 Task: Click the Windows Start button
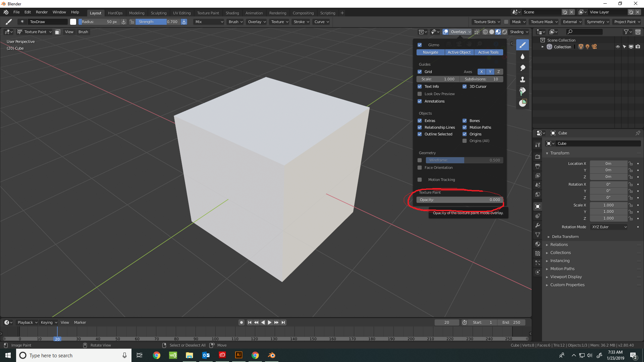[x=8, y=355]
